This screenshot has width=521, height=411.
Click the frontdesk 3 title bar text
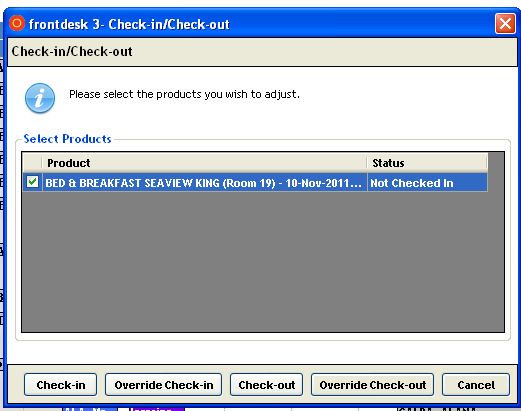tap(129, 24)
